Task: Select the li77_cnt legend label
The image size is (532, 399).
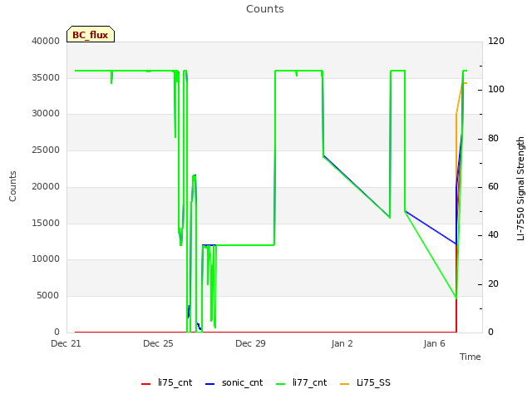Action: point(310,382)
